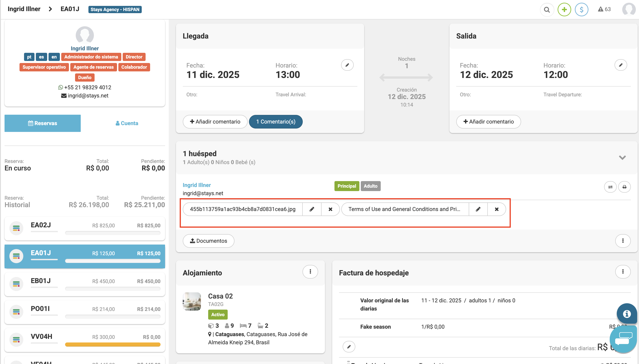Click the Documentos upload button
This screenshot has height=364, width=639.
pyautogui.click(x=208, y=241)
